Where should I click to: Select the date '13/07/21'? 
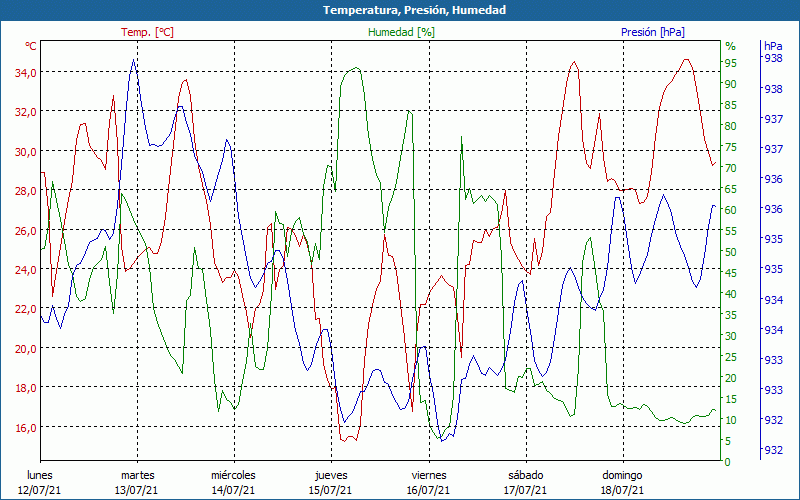point(136,490)
